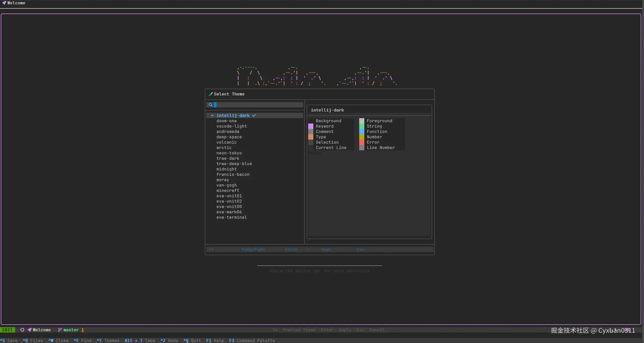
Task: Click the Error red color swatch
Action: pyautogui.click(x=362, y=142)
